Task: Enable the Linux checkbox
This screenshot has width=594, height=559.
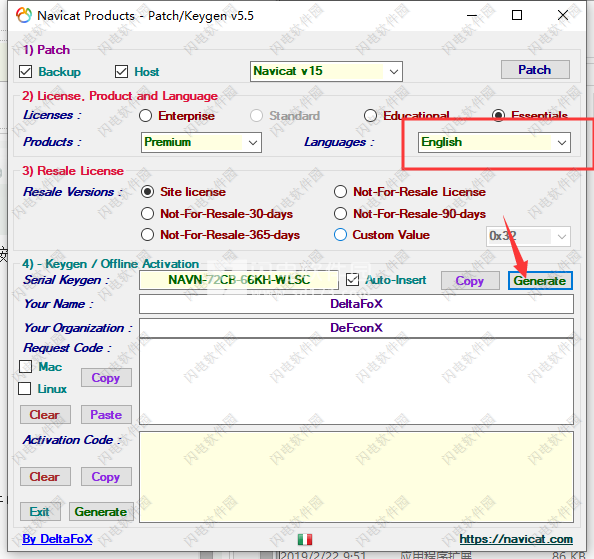Action: click(x=25, y=389)
